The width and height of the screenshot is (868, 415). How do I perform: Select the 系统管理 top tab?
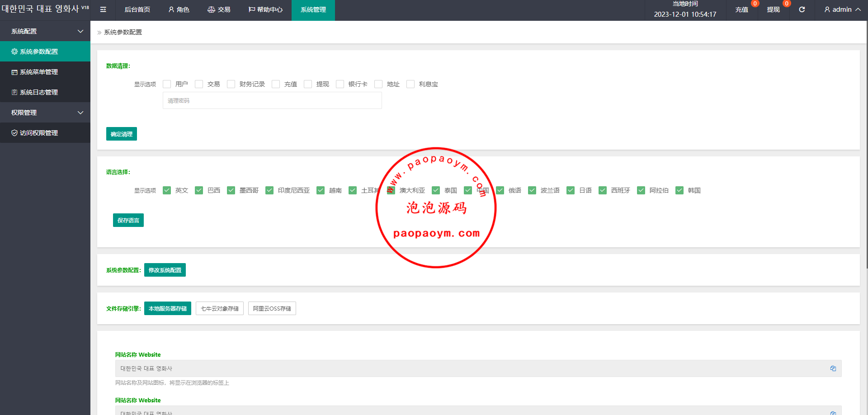click(313, 9)
